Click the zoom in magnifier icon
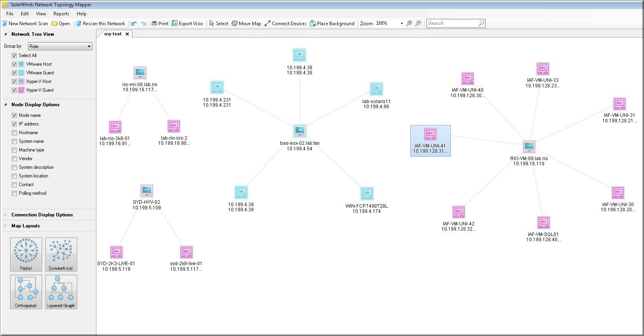 [x=409, y=23]
